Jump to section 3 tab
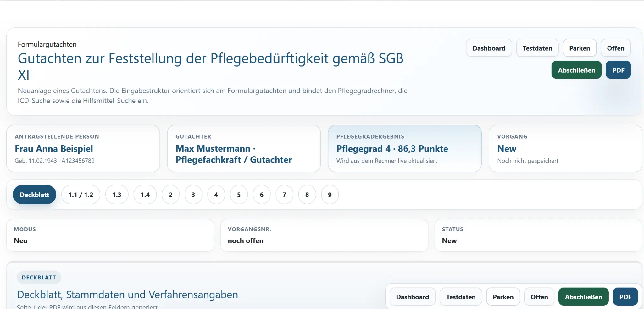Viewport: 644px width, 309px height. tap(193, 195)
